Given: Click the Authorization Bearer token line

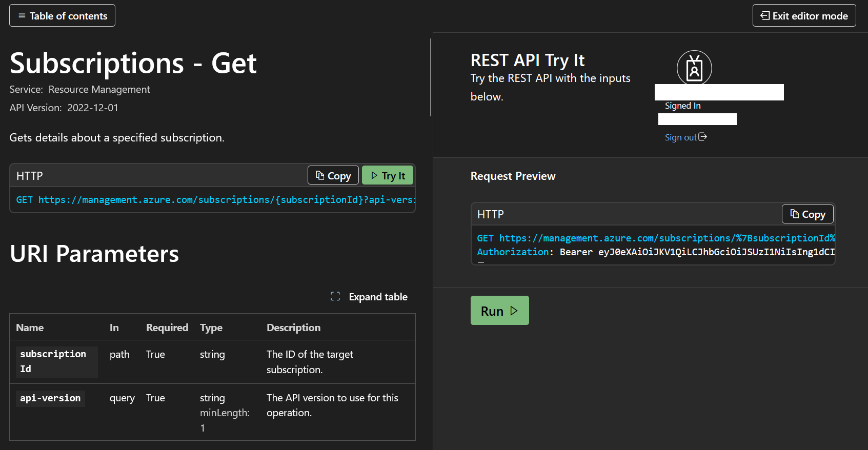Looking at the screenshot, I should (x=656, y=252).
